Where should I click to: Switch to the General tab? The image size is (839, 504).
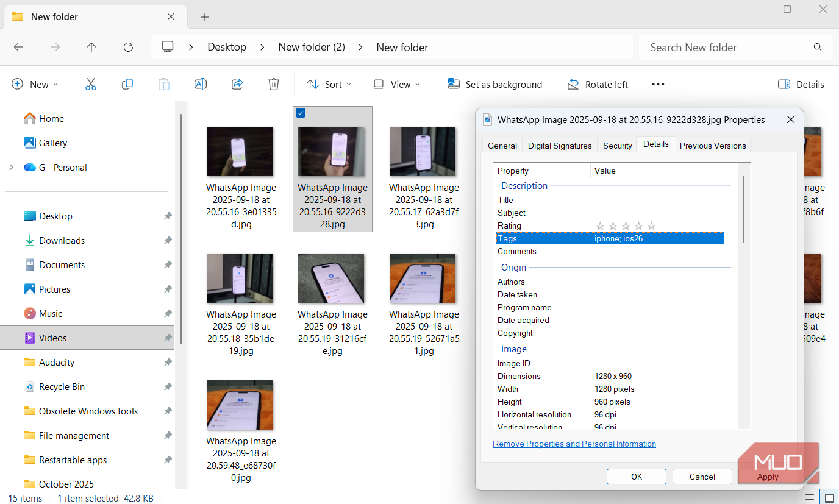(502, 146)
